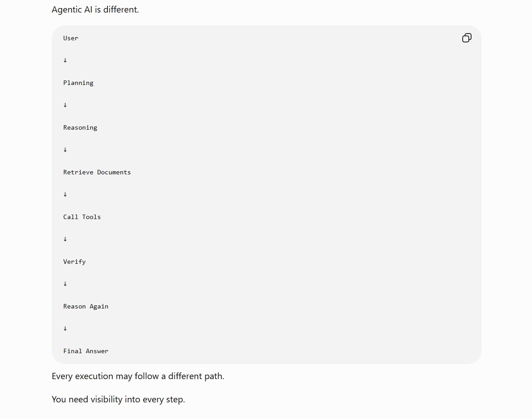Click the 'Call Tools' step text
The image size is (532, 418).
click(x=82, y=217)
